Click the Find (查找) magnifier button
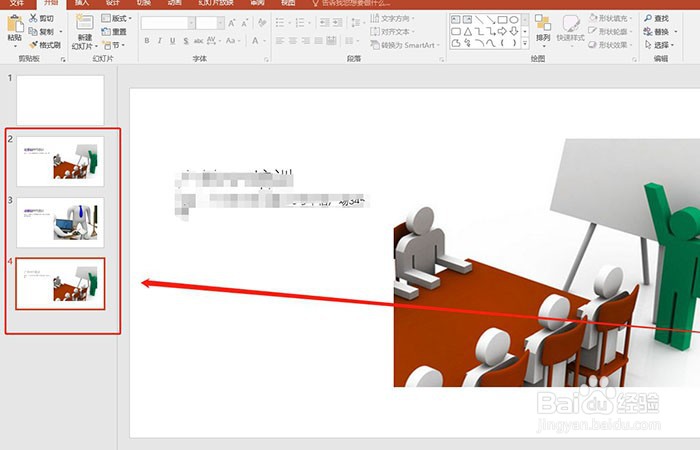The image size is (700, 450). point(656,18)
